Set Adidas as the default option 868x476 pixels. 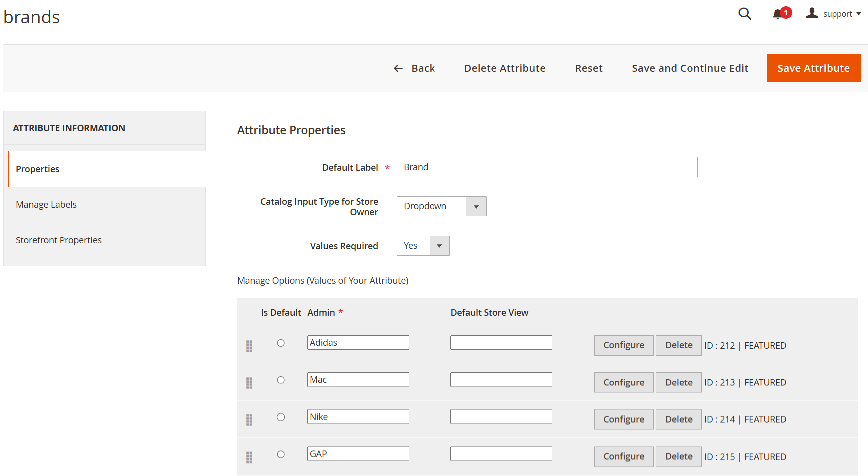[281, 343]
